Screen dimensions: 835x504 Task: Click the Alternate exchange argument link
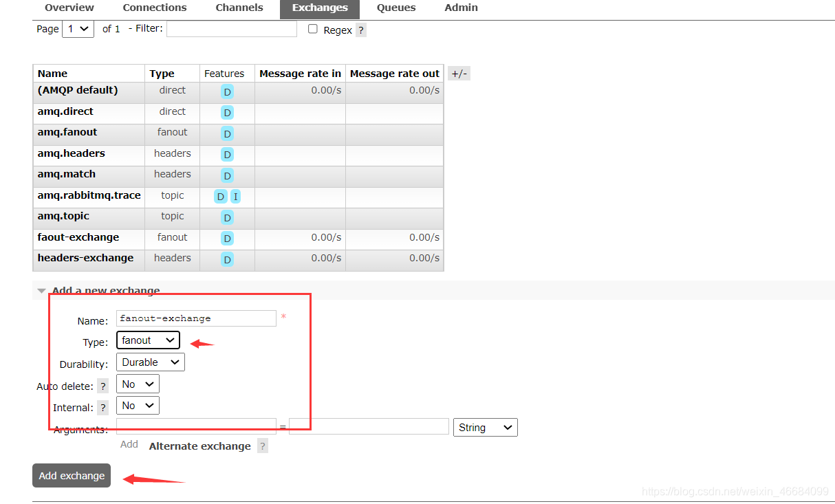pos(200,446)
